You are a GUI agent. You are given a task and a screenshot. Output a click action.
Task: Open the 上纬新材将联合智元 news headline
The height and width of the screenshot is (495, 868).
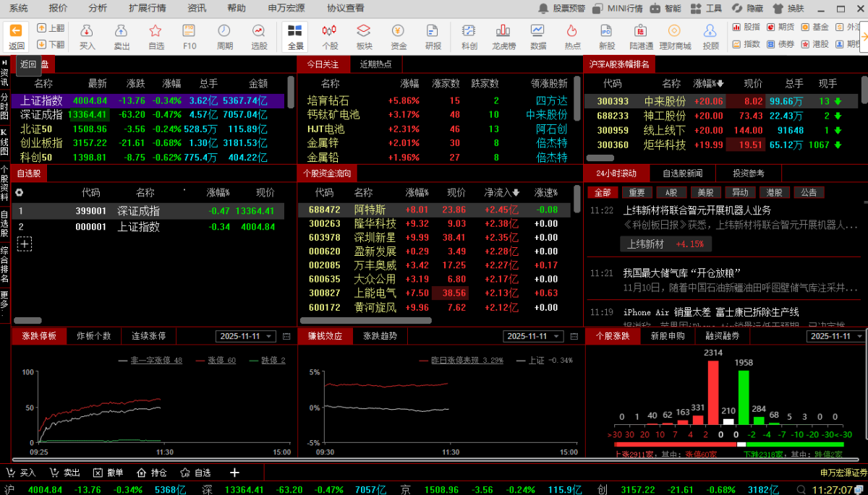(x=697, y=210)
